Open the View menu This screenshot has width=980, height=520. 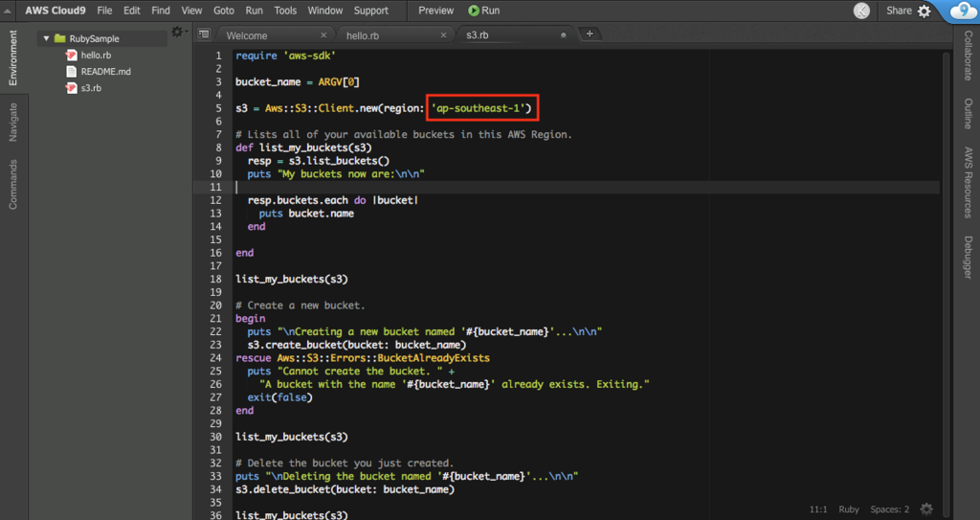(x=191, y=11)
